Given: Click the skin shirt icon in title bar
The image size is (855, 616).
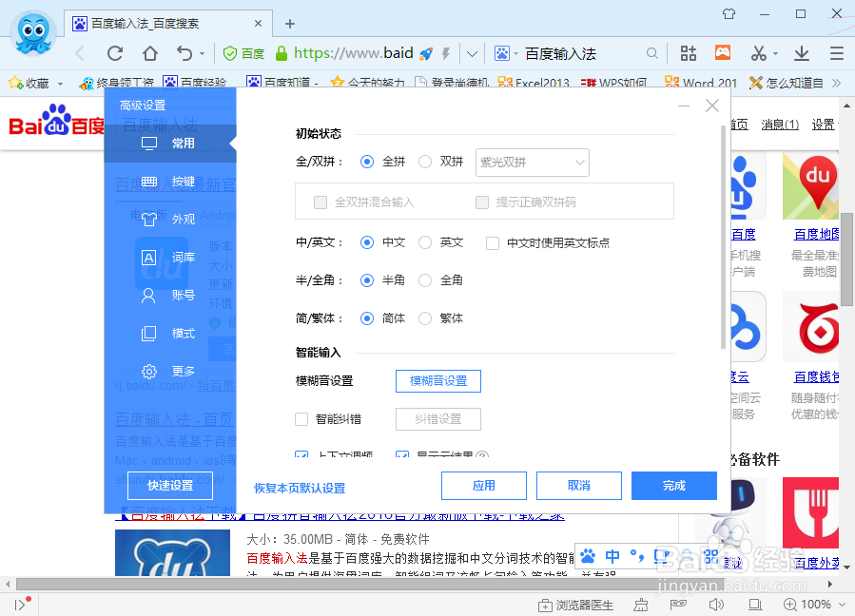Looking at the screenshot, I should pos(729,13).
